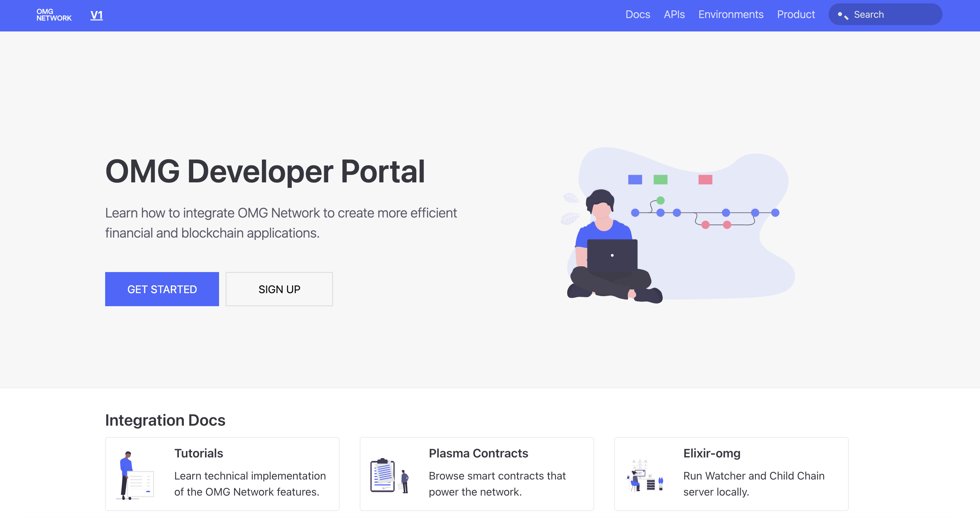Open the Tutorials card title
The height and width of the screenshot is (518, 980).
click(x=199, y=453)
